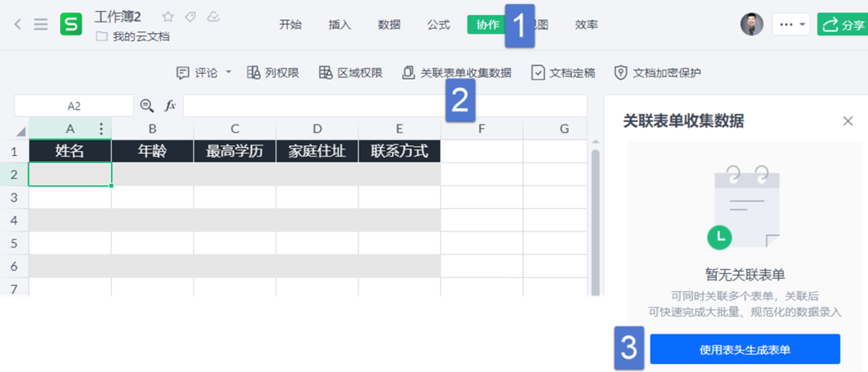The height and width of the screenshot is (372, 868).
Task: Open 文档加密保护 encryption option
Action: point(658,72)
